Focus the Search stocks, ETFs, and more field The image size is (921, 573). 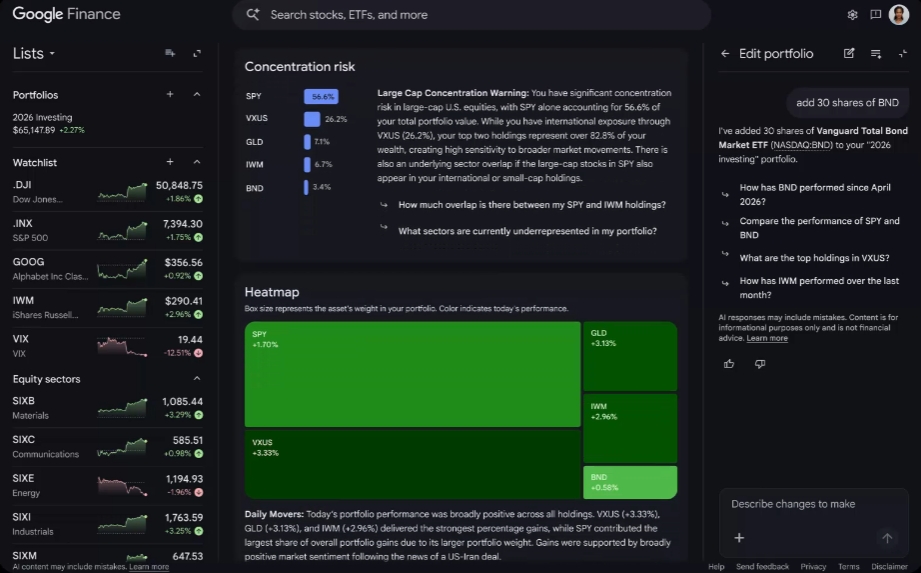[x=471, y=15]
